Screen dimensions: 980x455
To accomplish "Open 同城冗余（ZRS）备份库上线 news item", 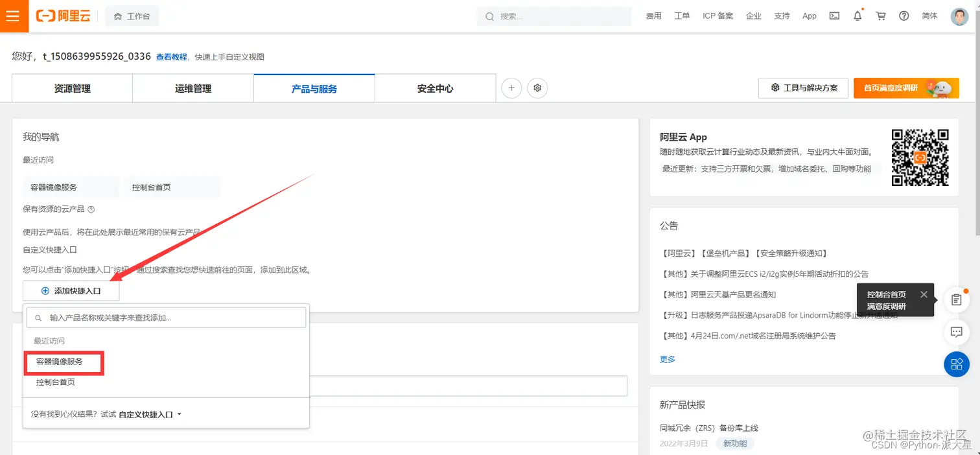I will point(708,428).
